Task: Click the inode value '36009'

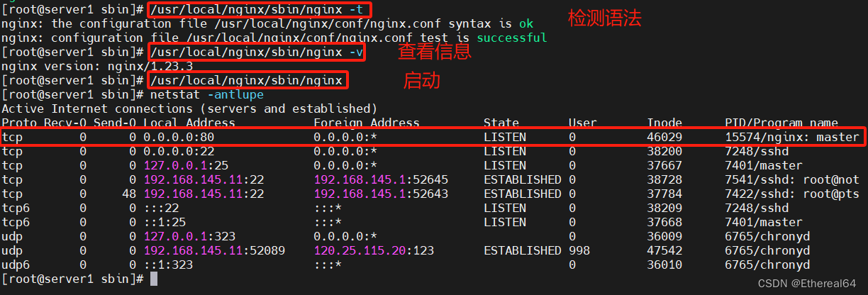Action: click(664, 236)
